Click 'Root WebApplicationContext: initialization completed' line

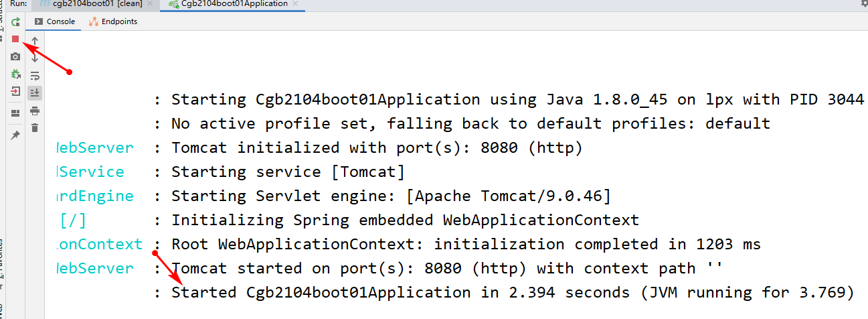tap(466, 244)
